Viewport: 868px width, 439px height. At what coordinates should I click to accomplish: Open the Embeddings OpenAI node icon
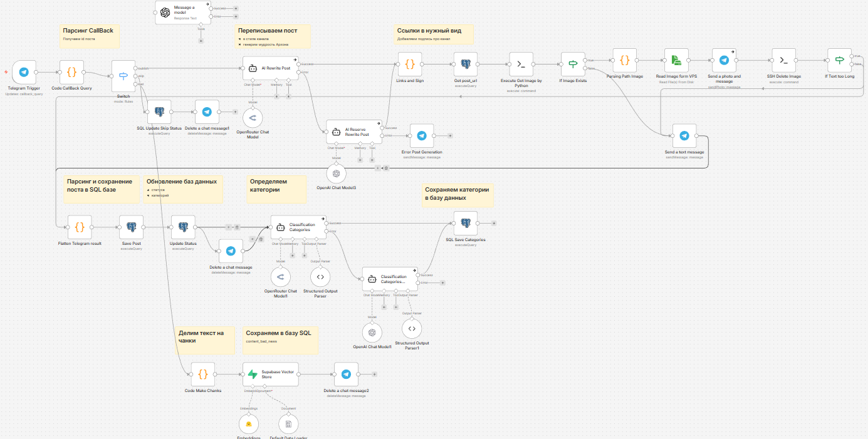click(249, 423)
